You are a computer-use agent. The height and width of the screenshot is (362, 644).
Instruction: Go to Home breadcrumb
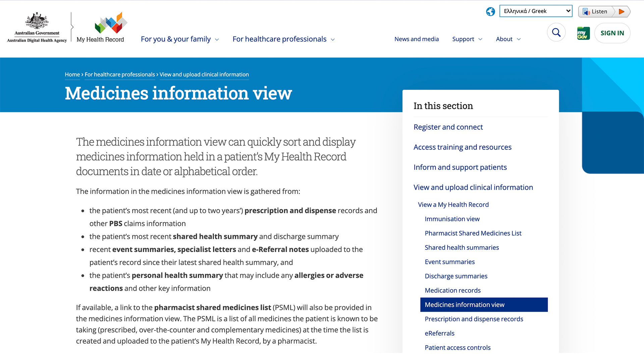coord(72,74)
